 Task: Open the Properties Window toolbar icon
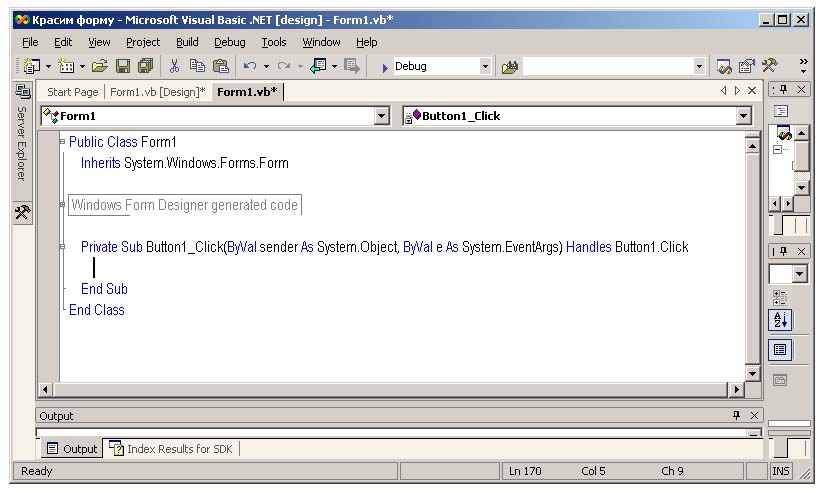tap(746, 66)
